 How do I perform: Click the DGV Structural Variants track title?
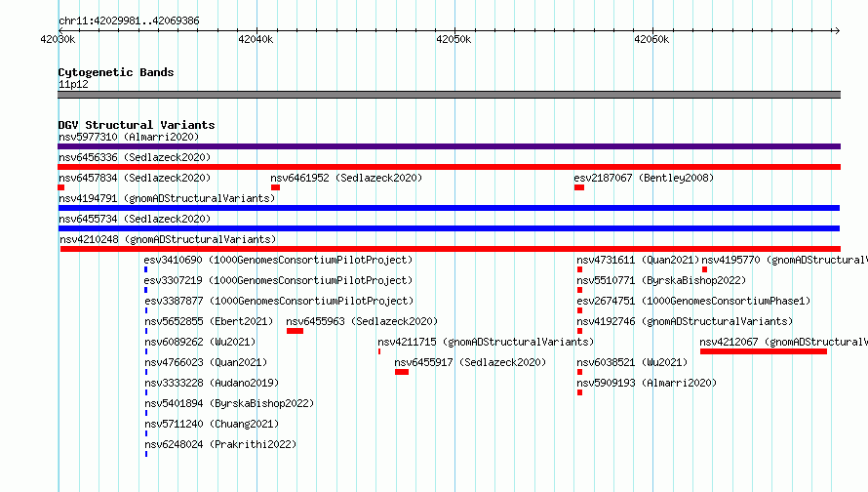point(137,125)
